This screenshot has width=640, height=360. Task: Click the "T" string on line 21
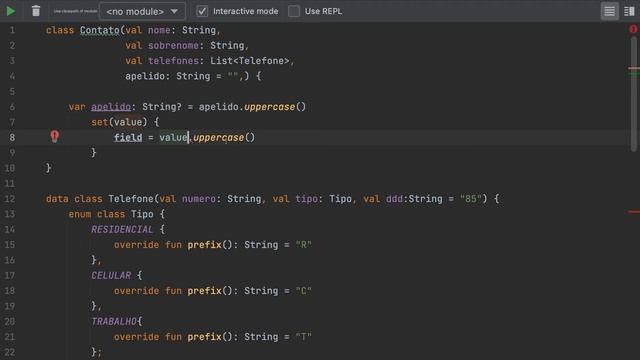(304, 337)
